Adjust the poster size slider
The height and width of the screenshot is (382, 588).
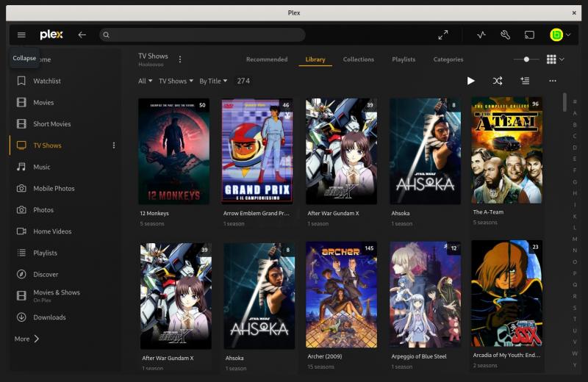point(526,60)
